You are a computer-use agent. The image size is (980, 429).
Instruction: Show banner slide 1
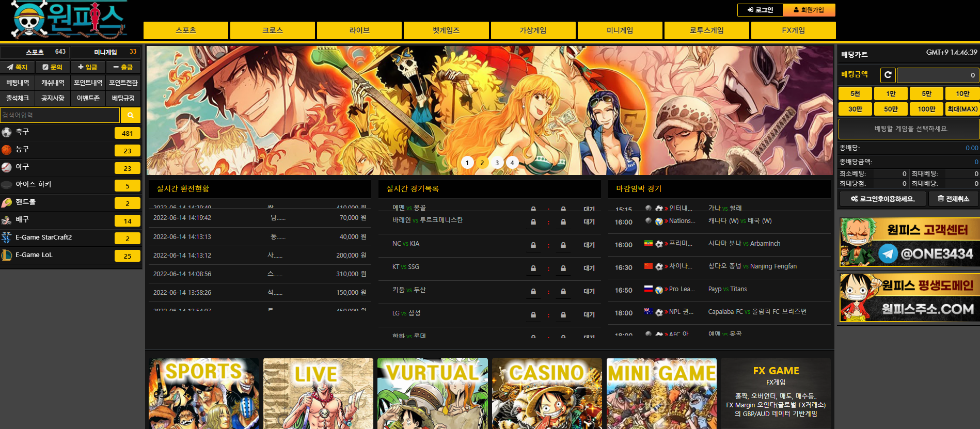click(467, 163)
